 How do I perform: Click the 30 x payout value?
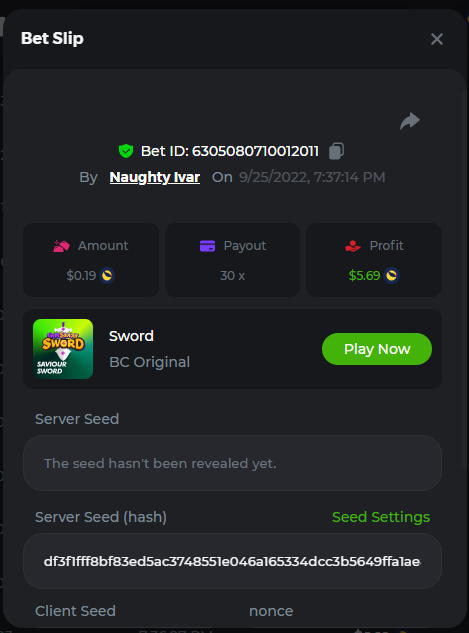pyautogui.click(x=232, y=276)
